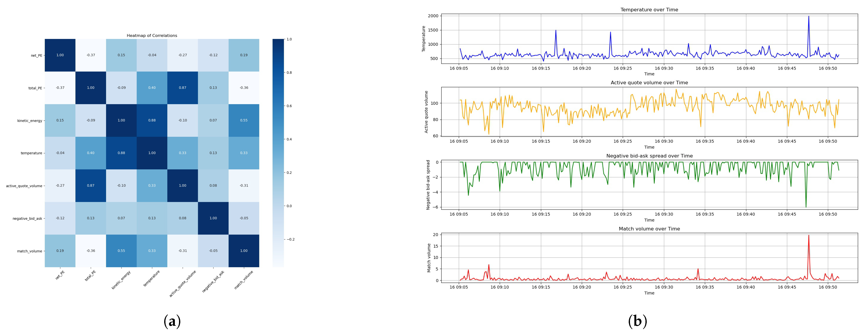Click the Temperature y-axis label on the top chart
Image resolution: width=868 pixels, height=335 pixels.
424,39
